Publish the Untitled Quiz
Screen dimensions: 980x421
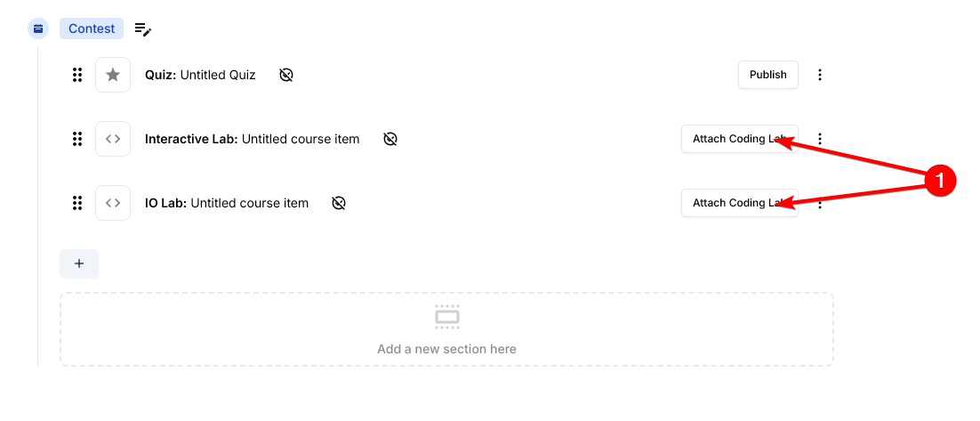point(767,75)
